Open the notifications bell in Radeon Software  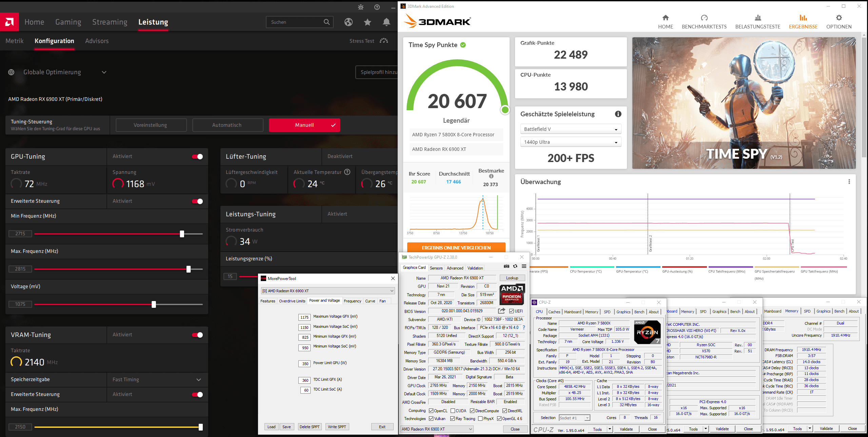[x=386, y=22]
